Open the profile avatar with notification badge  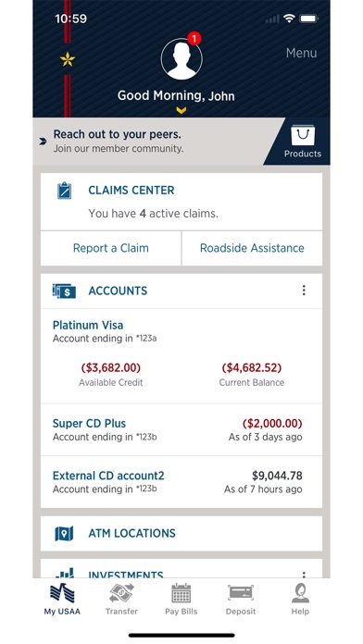[x=181, y=58]
